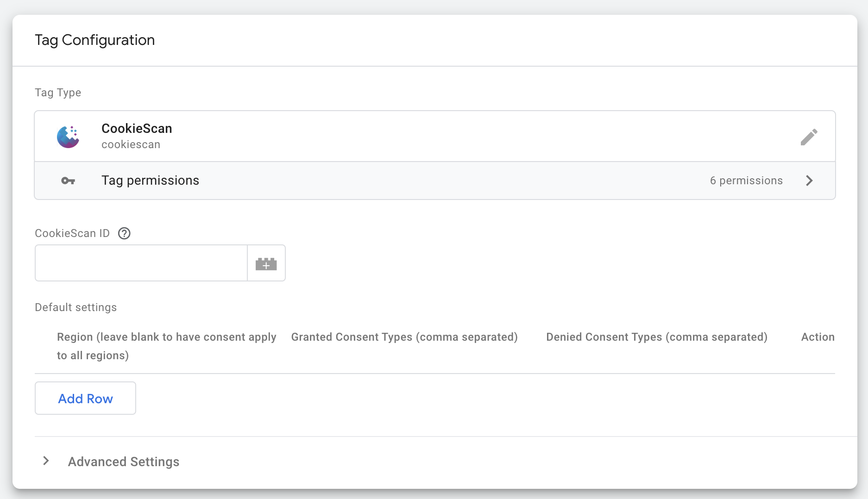Image resolution: width=868 pixels, height=499 pixels.
Task: Click the Granted Consent Types column header
Action: [x=404, y=337]
